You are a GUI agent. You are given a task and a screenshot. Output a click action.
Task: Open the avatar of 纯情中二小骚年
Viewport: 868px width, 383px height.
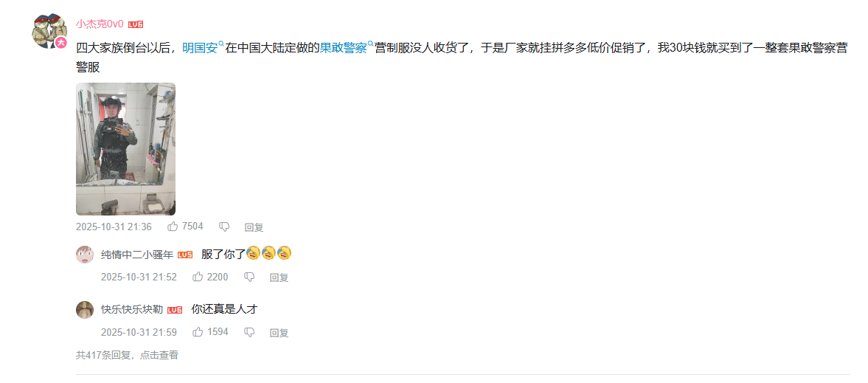(85, 255)
